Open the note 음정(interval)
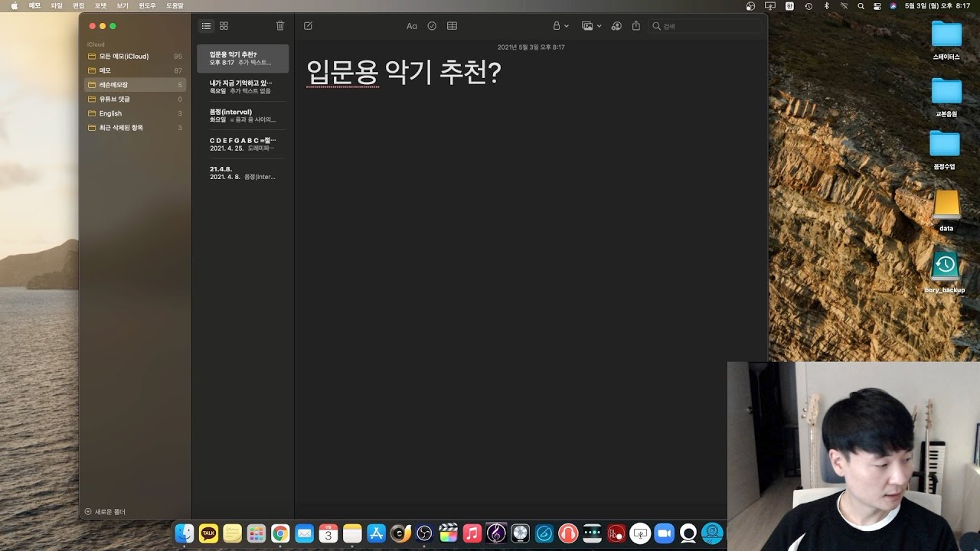 tap(243, 116)
